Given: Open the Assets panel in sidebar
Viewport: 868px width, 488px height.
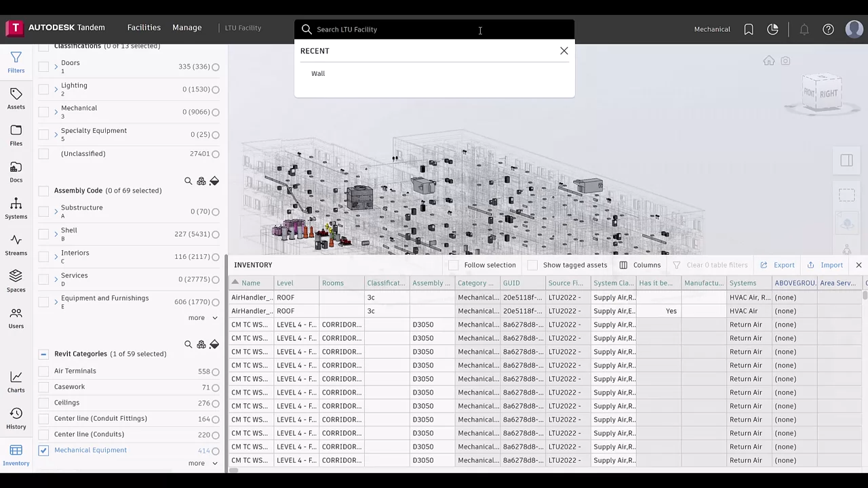Looking at the screenshot, I should point(16,98).
